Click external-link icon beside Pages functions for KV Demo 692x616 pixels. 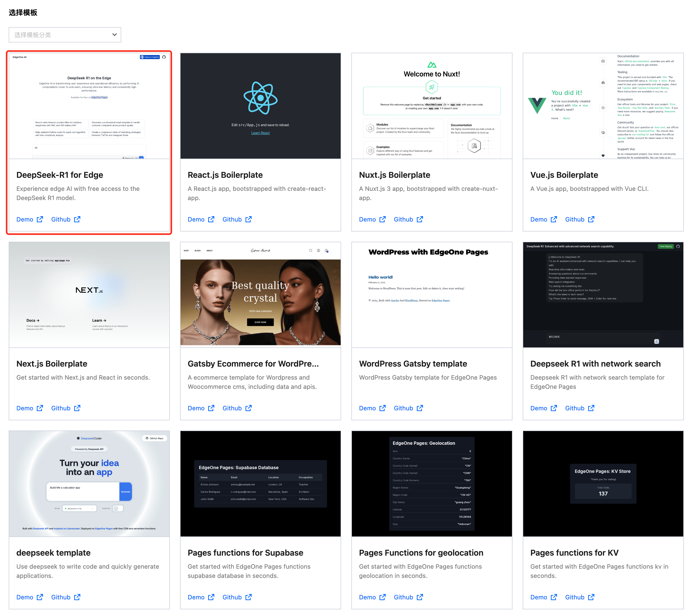pyautogui.click(x=554, y=597)
